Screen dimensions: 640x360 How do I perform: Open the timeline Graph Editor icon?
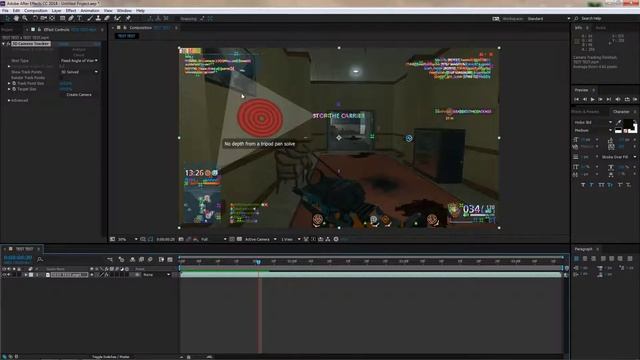(170, 259)
